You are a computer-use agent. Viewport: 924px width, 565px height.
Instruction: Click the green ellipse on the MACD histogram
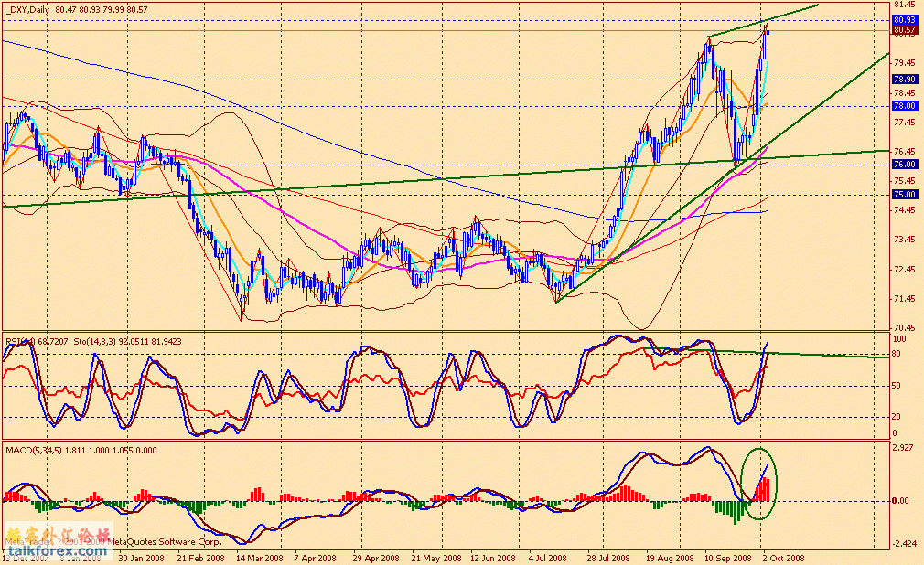[x=762, y=484]
